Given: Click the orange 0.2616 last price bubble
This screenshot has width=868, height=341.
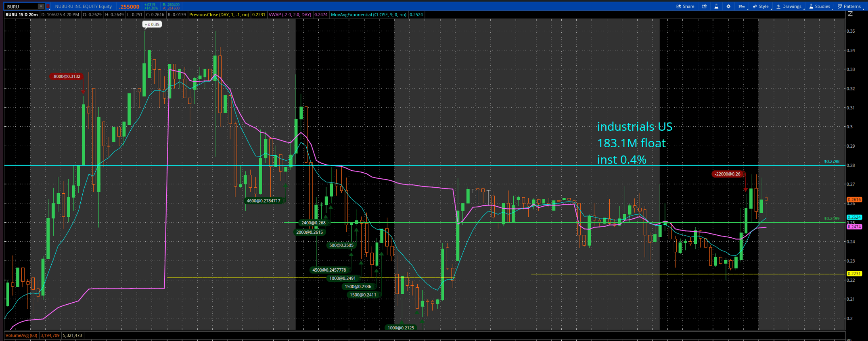Looking at the screenshot, I should 854,199.
